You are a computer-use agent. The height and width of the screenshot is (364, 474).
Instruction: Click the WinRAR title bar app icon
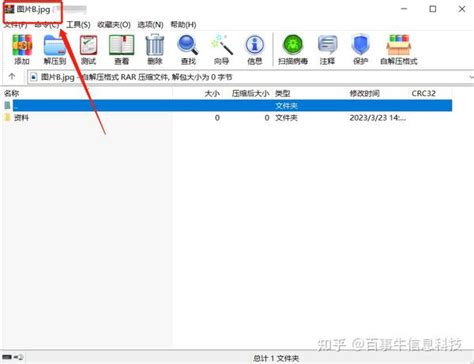tap(9, 9)
